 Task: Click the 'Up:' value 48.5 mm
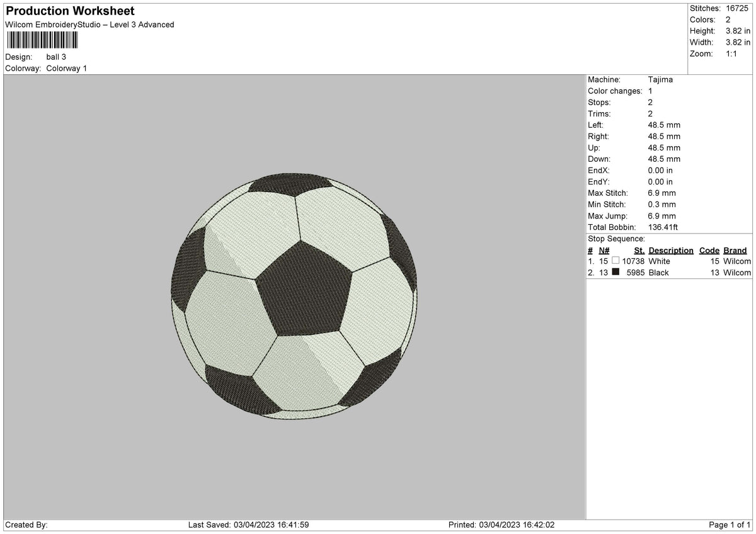pos(664,147)
